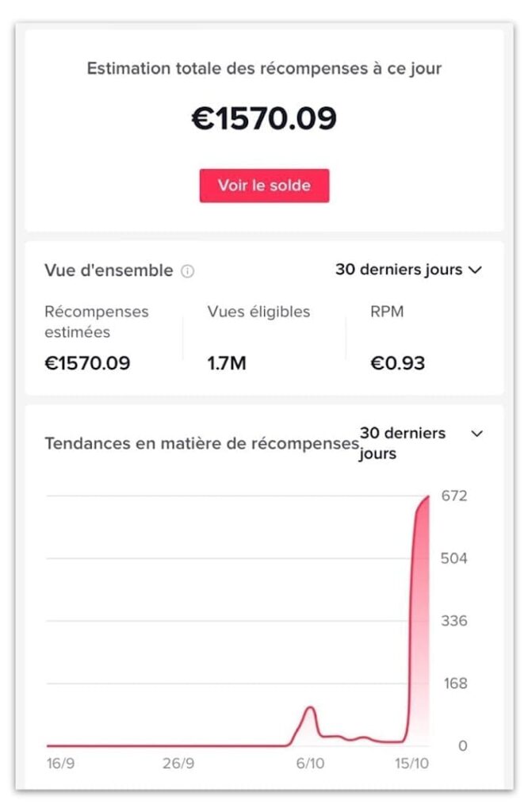Expand the chevron beside the rewards trend period
528x812 pixels.
(476, 434)
